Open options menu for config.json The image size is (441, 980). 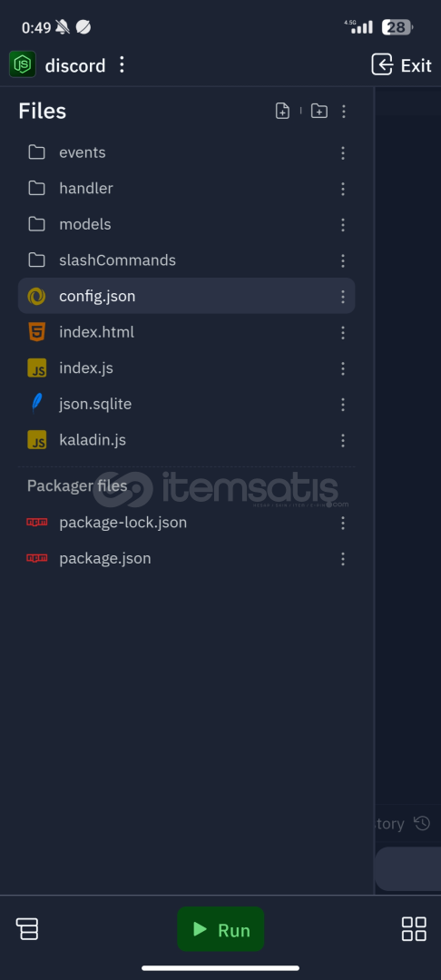(x=343, y=296)
